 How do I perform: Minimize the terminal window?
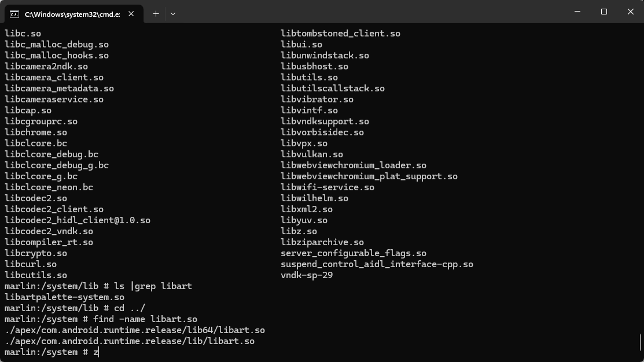point(577,12)
